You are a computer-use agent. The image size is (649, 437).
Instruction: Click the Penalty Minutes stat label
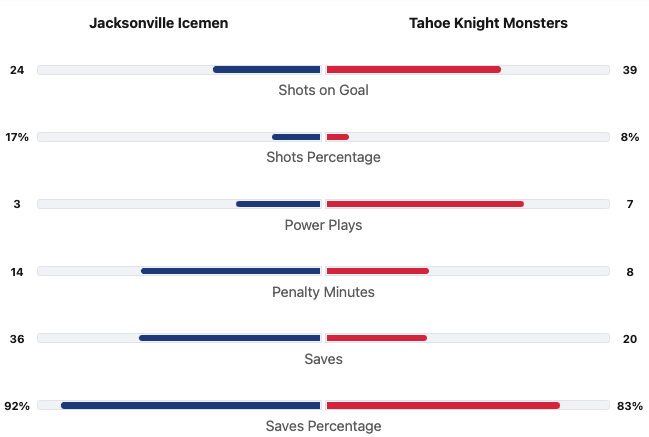[x=323, y=292]
